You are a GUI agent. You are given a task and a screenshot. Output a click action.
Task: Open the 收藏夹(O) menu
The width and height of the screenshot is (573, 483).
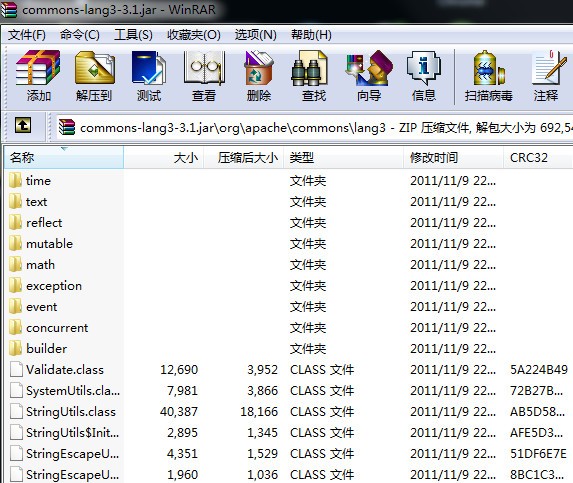point(194,35)
